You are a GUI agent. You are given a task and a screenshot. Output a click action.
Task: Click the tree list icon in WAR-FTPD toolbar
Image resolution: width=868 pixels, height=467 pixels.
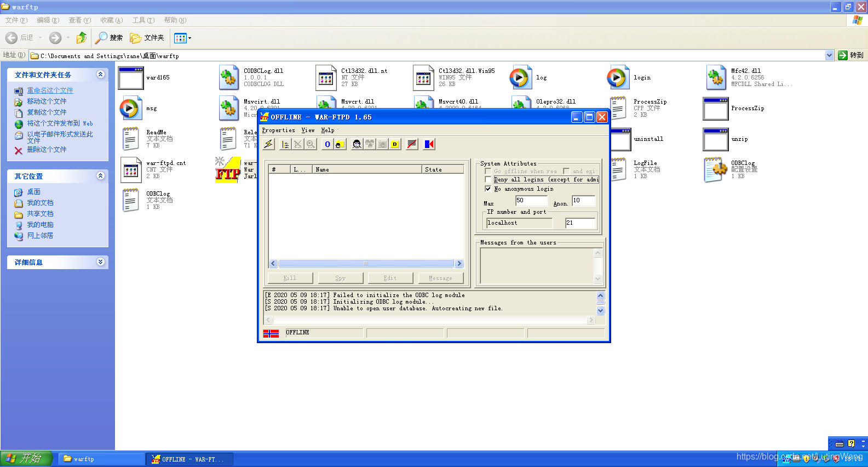point(285,144)
